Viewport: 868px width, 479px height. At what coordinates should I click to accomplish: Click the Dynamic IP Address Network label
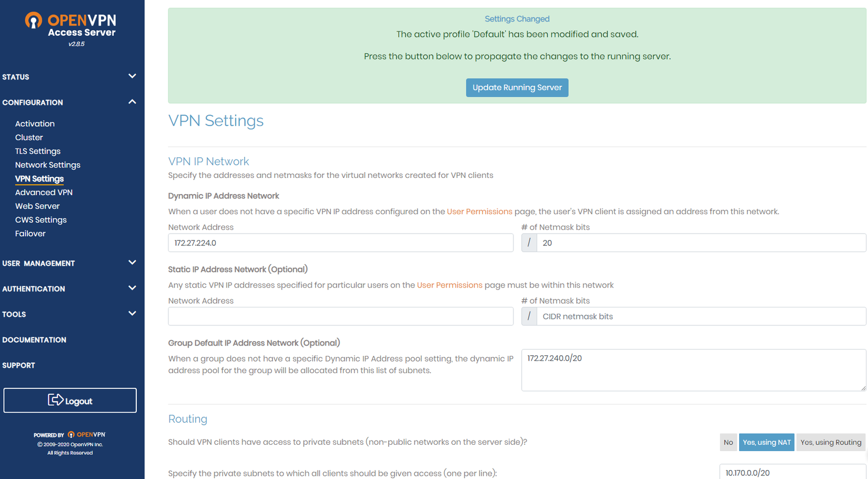(224, 196)
